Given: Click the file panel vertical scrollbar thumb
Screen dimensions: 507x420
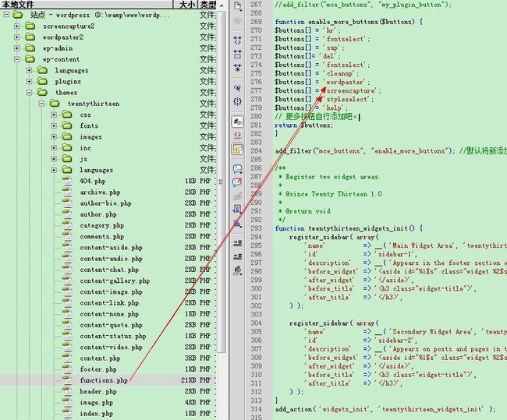Looking at the screenshot, I should [222, 181].
